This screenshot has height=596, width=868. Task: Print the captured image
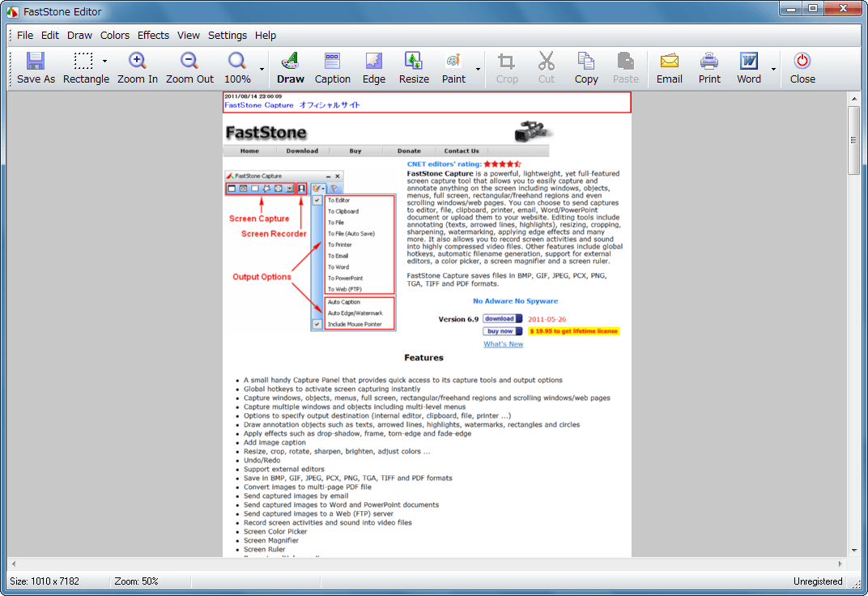tap(709, 68)
